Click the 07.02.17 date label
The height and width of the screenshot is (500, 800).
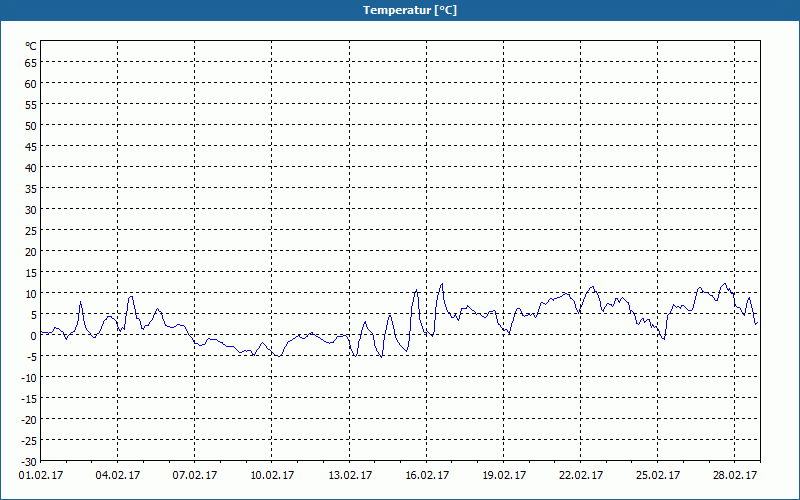194,475
